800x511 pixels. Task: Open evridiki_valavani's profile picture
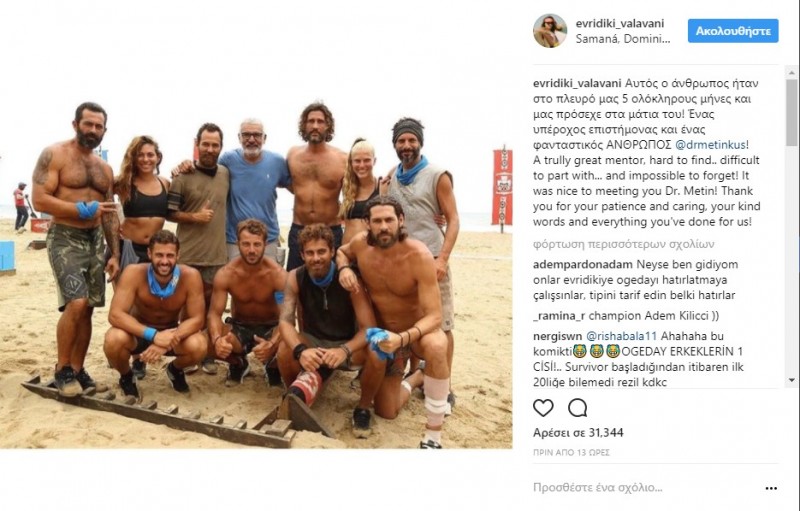(550, 31)
